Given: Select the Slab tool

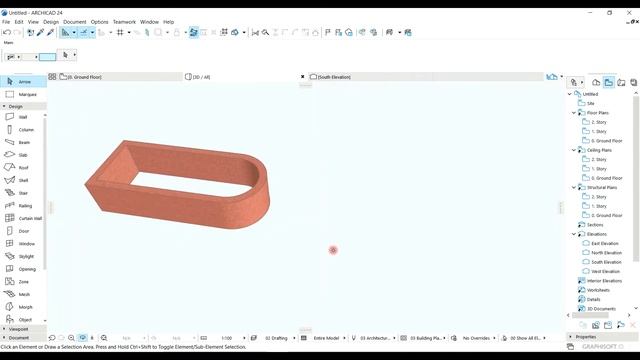Looking at the screenshot, I should [22, 155].
